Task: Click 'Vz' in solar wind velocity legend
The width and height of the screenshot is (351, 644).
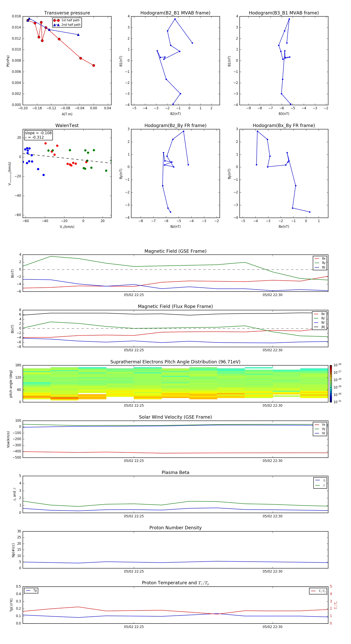Action: 324,433
